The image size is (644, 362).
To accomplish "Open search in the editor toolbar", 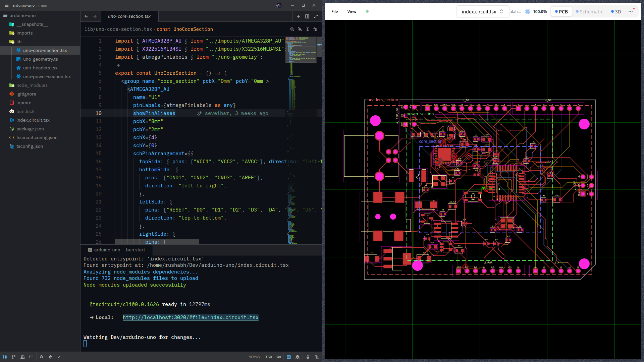I will [x=292, y=29].
